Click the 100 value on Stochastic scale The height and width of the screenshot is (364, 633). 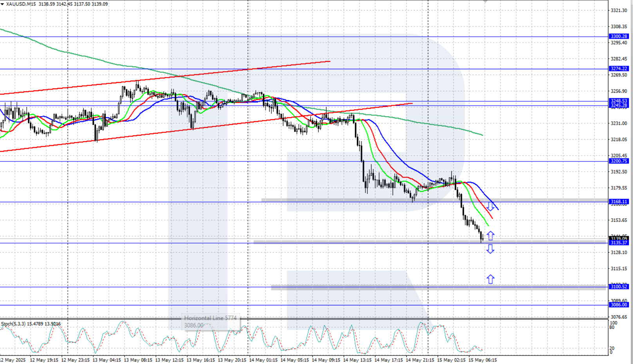(614, 323)
